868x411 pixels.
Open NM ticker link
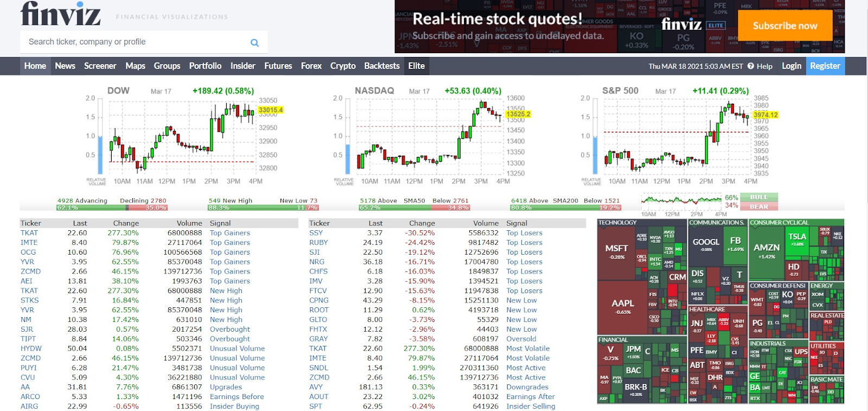(26, 320)
